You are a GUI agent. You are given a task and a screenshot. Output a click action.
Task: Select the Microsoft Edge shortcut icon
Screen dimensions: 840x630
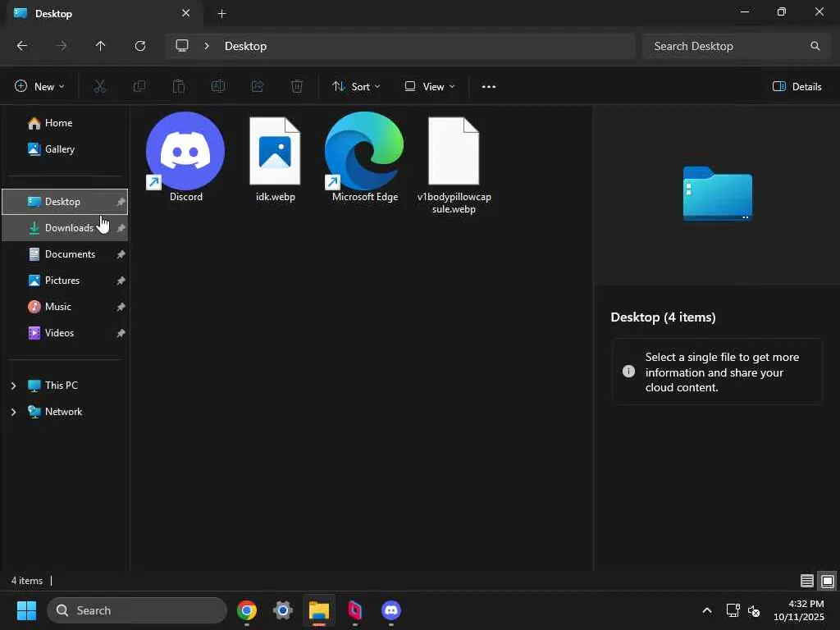coord(364,156)
